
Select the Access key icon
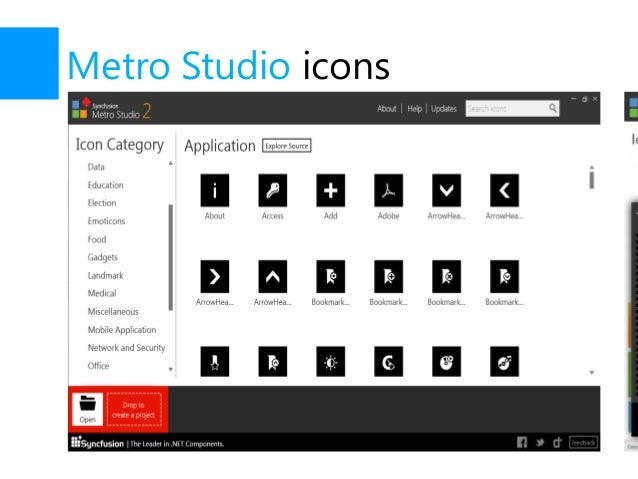(x=273, y=190)
